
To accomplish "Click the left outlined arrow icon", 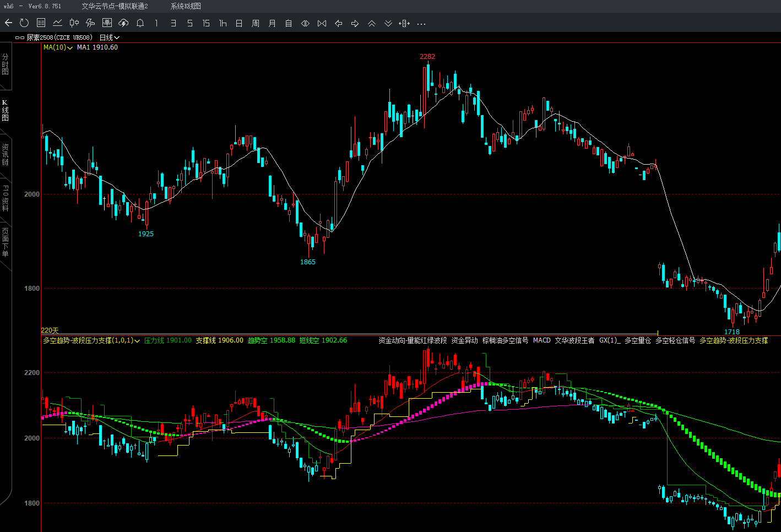I will (x=339, y=23).
